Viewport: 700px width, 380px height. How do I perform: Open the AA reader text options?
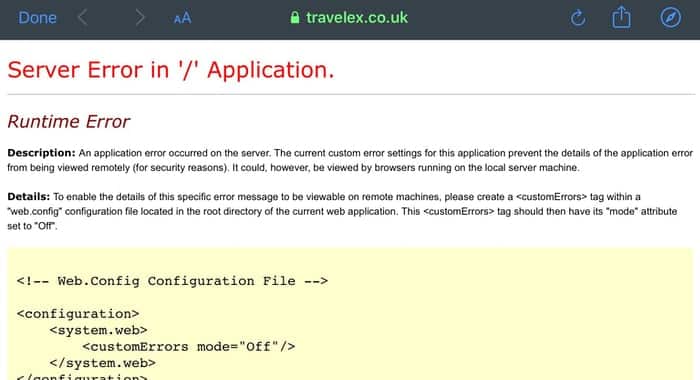click(182, 18)
